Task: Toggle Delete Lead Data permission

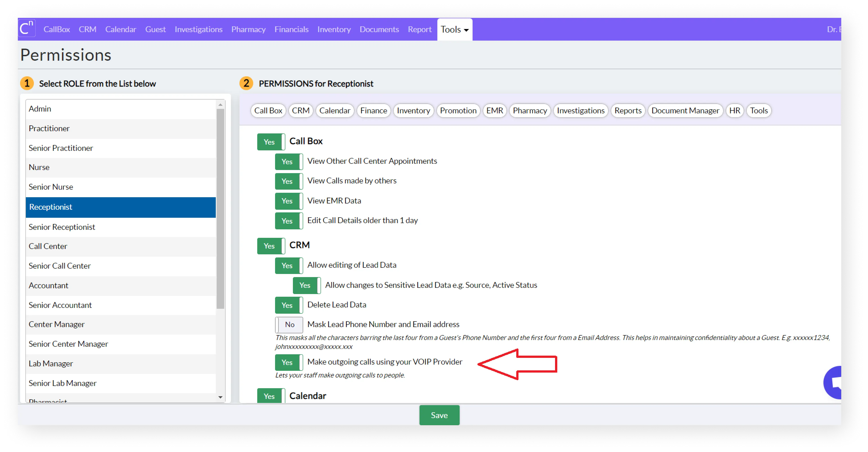Action: (x=289, y=305)
